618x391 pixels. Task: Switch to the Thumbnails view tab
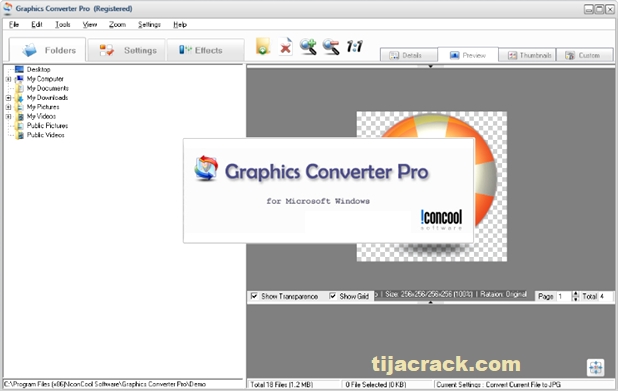coord(528,55)
